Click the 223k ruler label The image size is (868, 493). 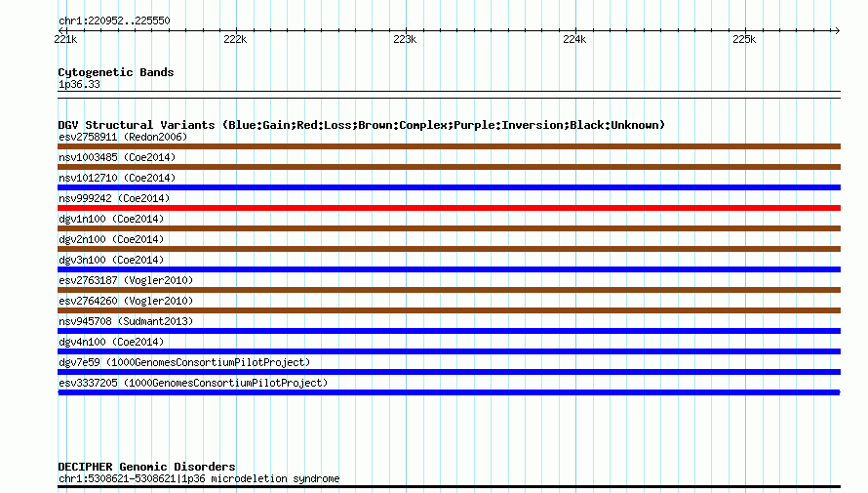(405, 39)
